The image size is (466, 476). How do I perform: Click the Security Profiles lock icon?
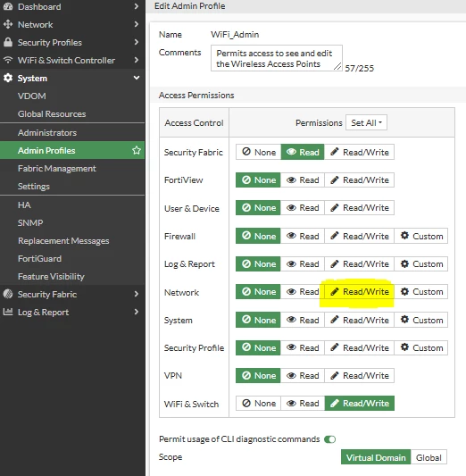point(8,42)
